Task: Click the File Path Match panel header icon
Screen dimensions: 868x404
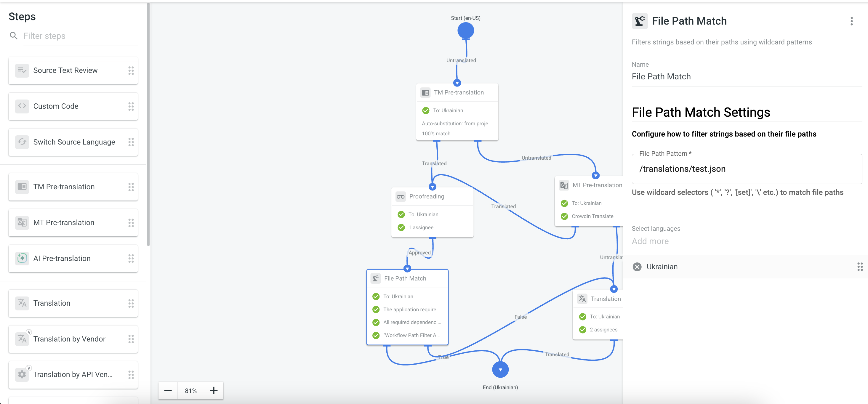Action: tap(639, 21)
